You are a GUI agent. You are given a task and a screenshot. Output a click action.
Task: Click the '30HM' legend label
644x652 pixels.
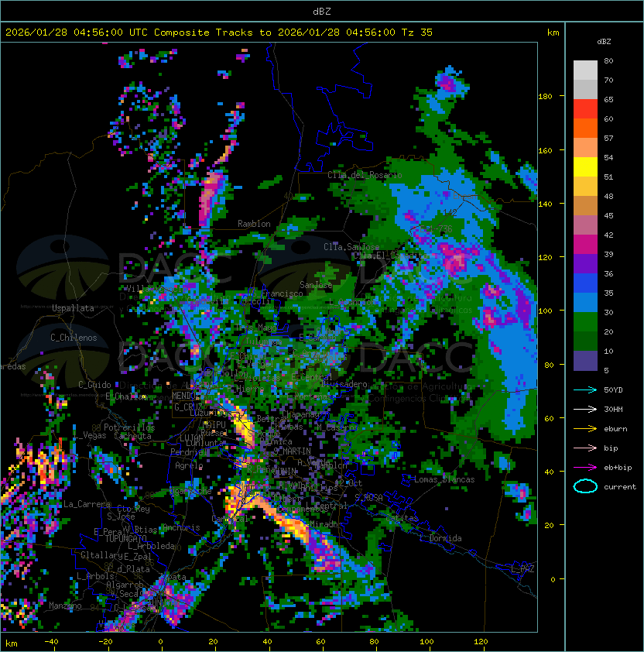[x=613, y=410]
